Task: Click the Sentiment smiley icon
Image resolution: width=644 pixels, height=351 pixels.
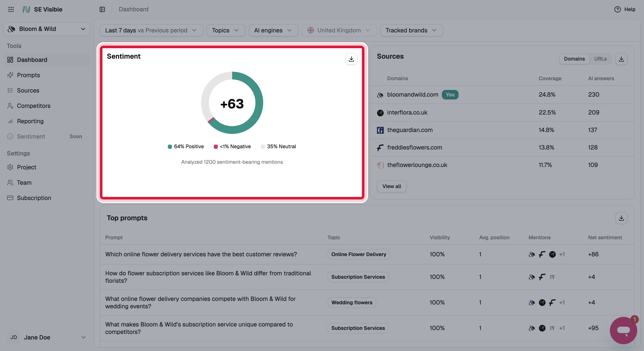Action: 10,136
